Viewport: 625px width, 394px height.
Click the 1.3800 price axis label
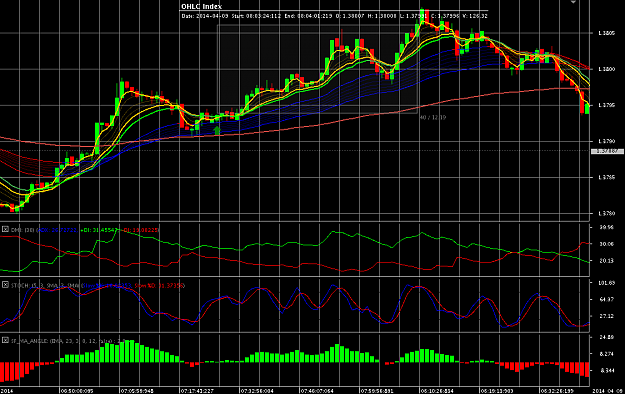[606, 69]
